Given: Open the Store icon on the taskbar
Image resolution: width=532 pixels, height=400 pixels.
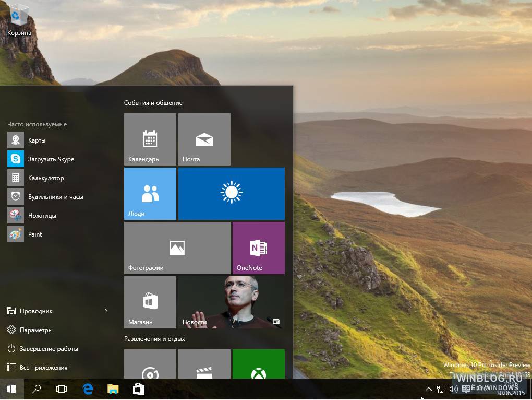Looking at the screenshot, I should pyautogui.click(x=138, y=389).
